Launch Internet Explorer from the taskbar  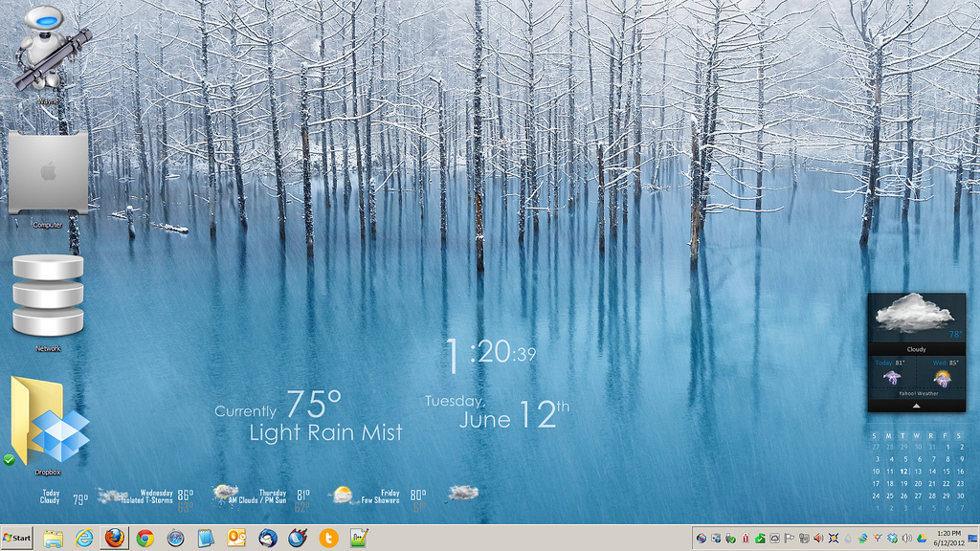click(x=84, y=538)
